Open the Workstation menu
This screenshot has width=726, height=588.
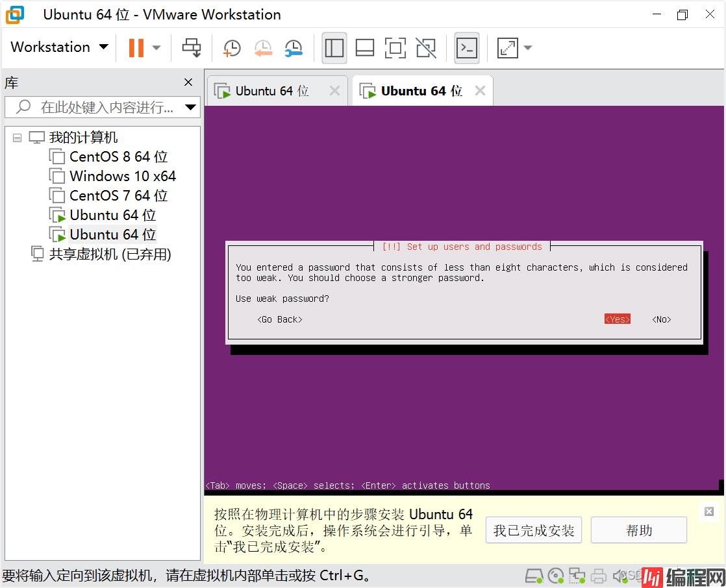click(58, 47)
